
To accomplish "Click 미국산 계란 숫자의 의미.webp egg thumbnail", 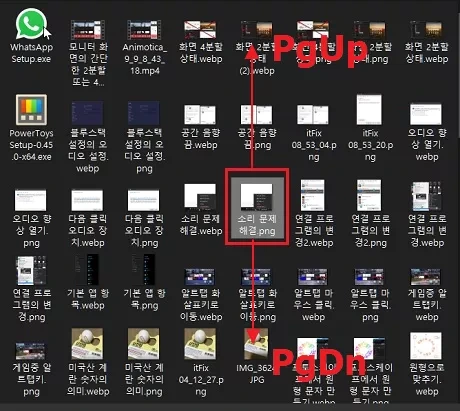I will click(x=87, y=344).
